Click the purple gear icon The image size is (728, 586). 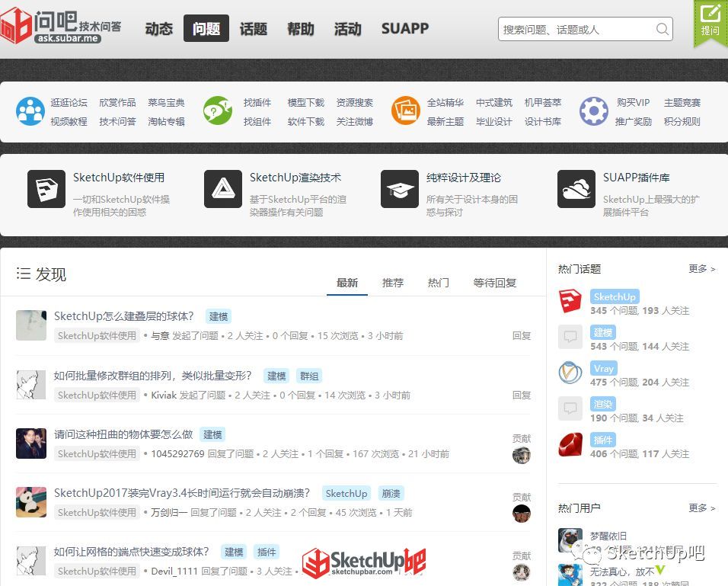point(594,111)
